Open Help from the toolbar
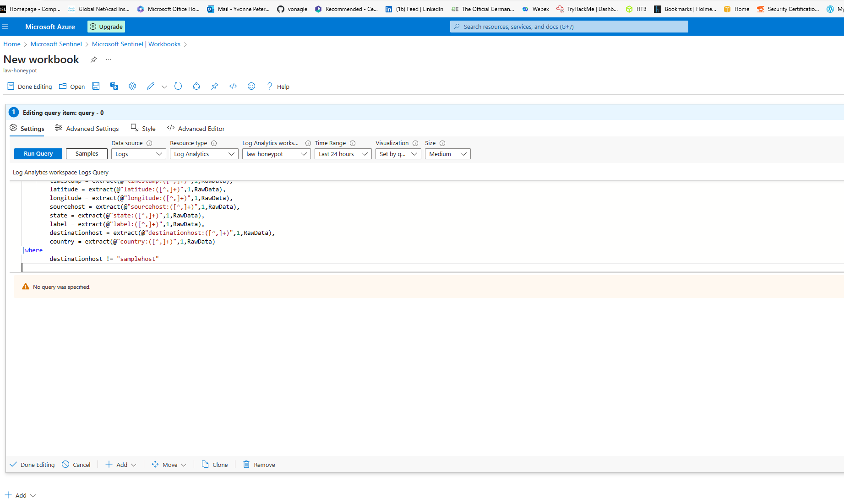 click(x=278, y=87)
